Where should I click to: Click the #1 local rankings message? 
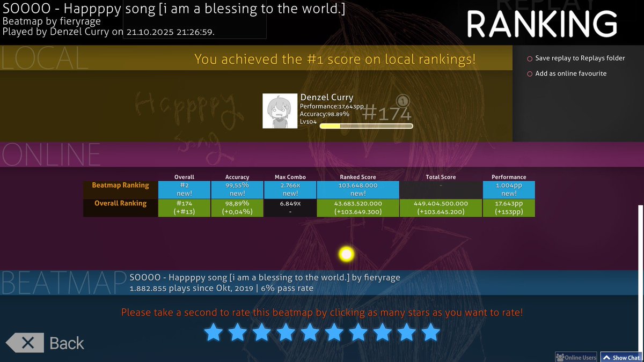(335, 60)
